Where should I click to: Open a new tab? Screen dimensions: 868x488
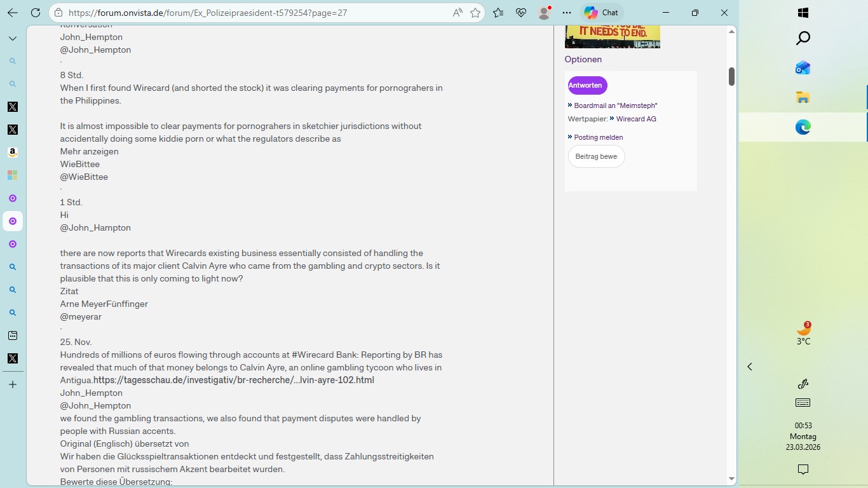click(x=13, y=384)
